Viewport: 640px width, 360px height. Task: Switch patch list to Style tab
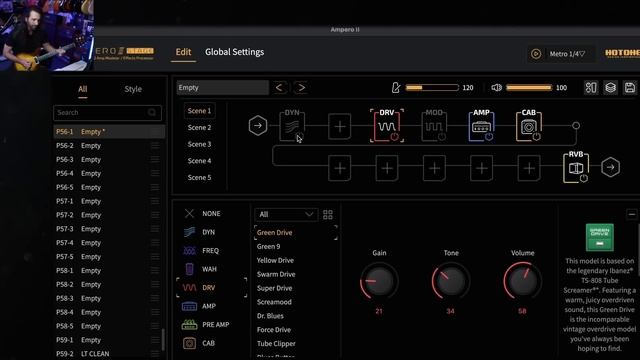(133, 89)
